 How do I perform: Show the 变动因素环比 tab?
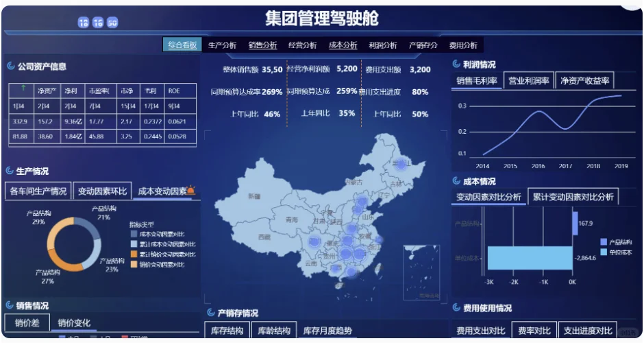click(x=102, y=191)
